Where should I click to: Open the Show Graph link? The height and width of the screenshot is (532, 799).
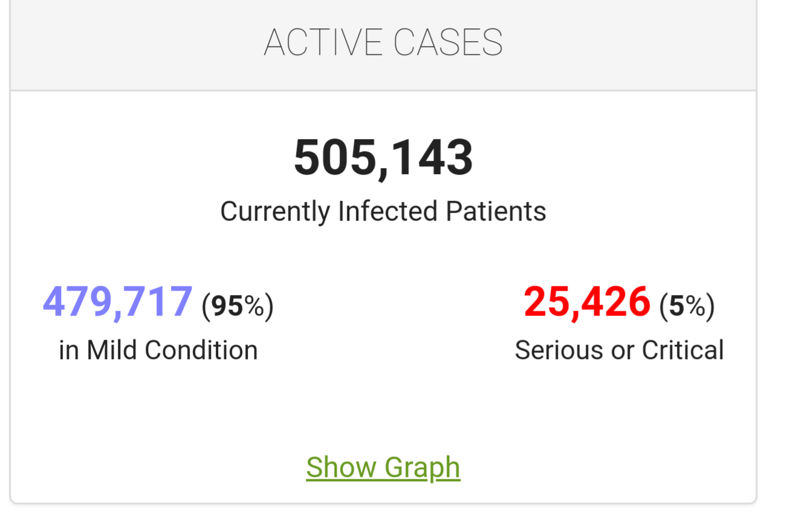point(383,467)
